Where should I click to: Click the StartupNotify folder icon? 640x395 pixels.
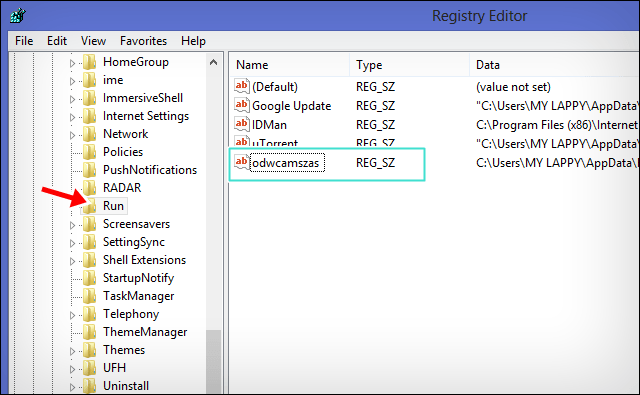point(89,278)
